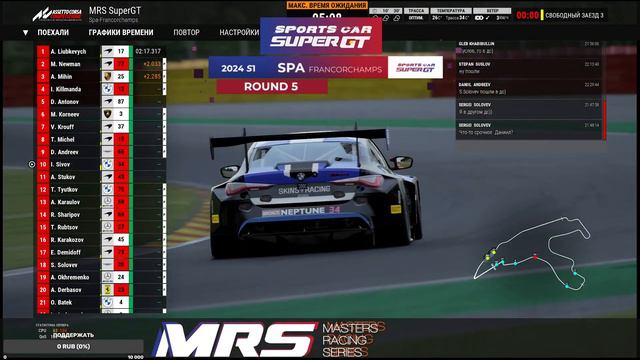This screenshot has height=360, width=640.
Task: Click the red chat scrollbar thumb
Action: coord(605,119)
